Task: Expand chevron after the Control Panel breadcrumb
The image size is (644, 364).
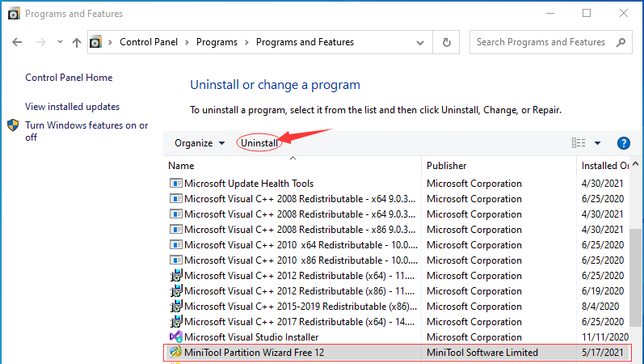Action: (187, 42)
